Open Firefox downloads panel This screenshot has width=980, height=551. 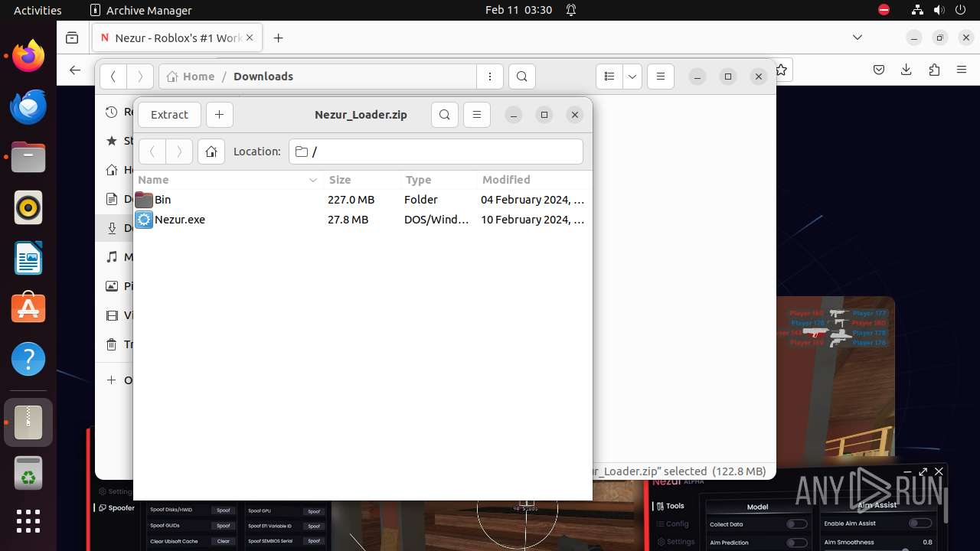click(906, 70)
